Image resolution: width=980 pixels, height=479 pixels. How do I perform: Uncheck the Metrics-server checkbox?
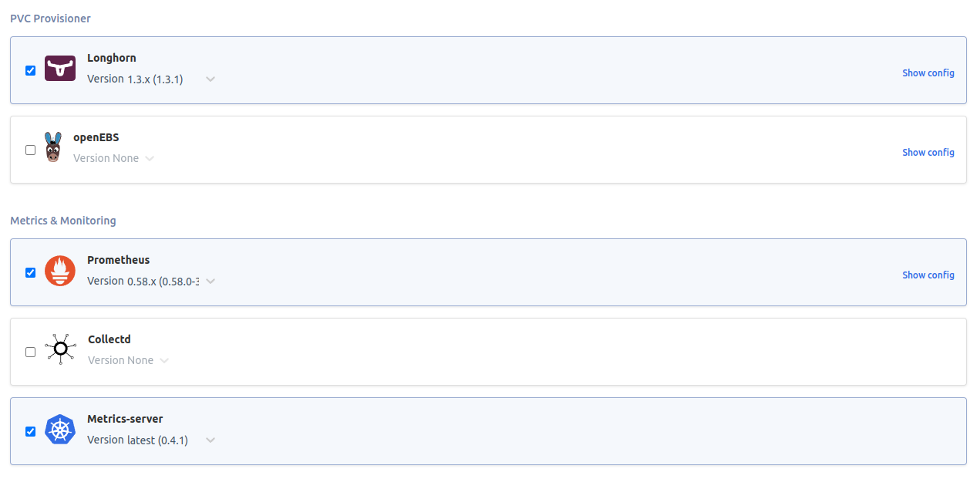pos(30,431)
